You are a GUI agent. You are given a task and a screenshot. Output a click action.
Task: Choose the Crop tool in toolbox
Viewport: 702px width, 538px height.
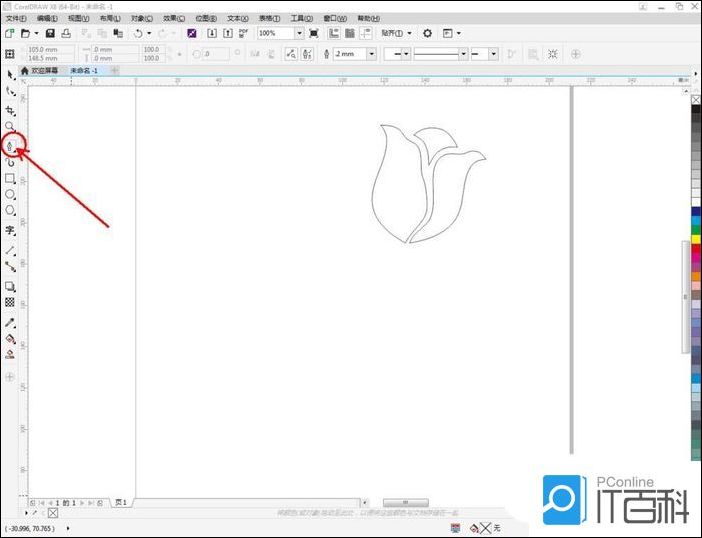point(10,109)
